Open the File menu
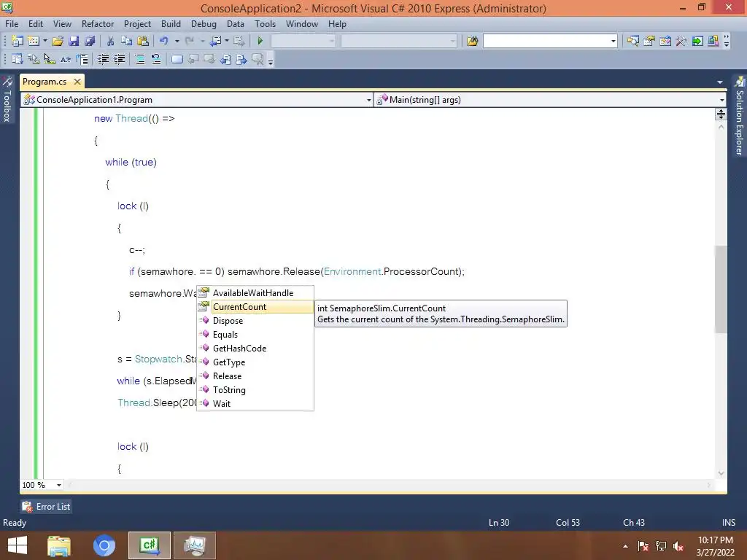Image resolution: width=747 pixels, height=560 pixels. tap(12, 24)
